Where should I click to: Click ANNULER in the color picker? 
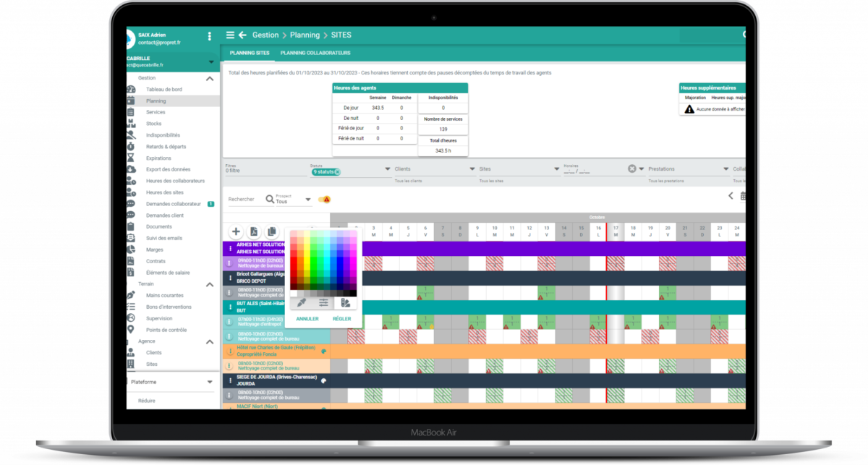307,318
